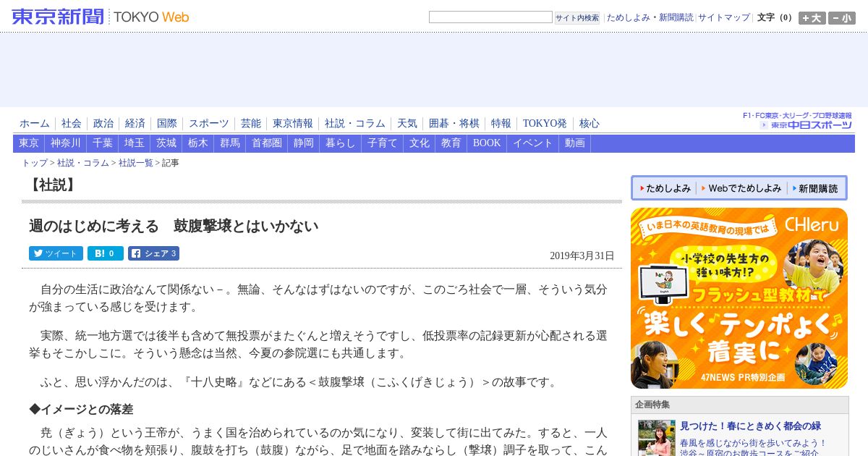Viewport: 868px width, 456px height.
Task: Open the 経済 news section
Action: (x=135, y=124)
